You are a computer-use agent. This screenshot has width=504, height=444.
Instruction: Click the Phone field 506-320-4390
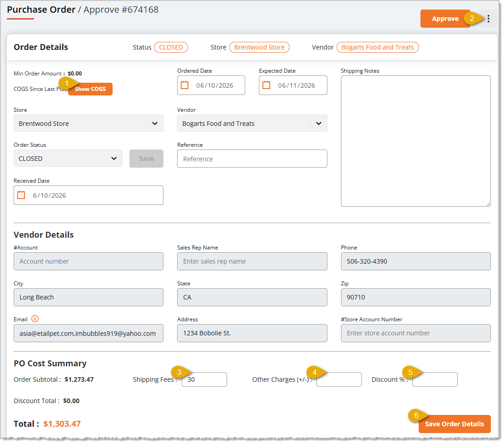pyautogui.click(x=415, y=261)
